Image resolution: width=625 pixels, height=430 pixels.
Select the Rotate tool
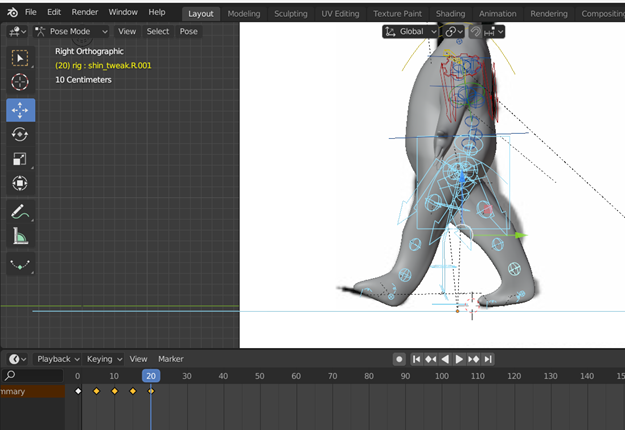pos(20,134)
